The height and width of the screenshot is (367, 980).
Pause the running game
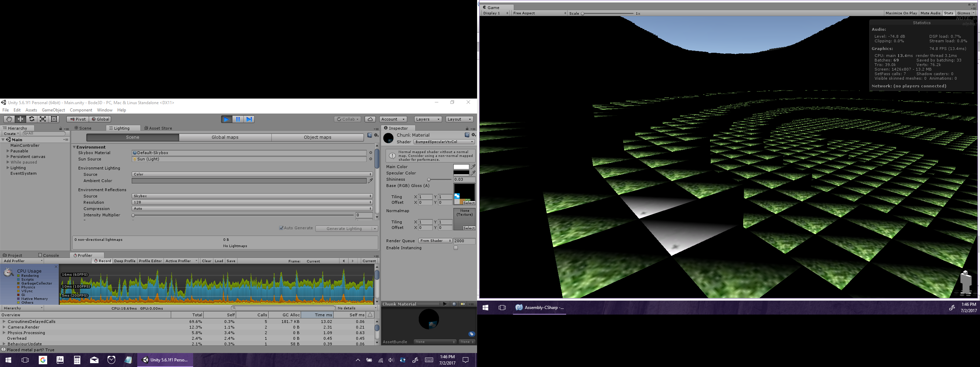238,119
